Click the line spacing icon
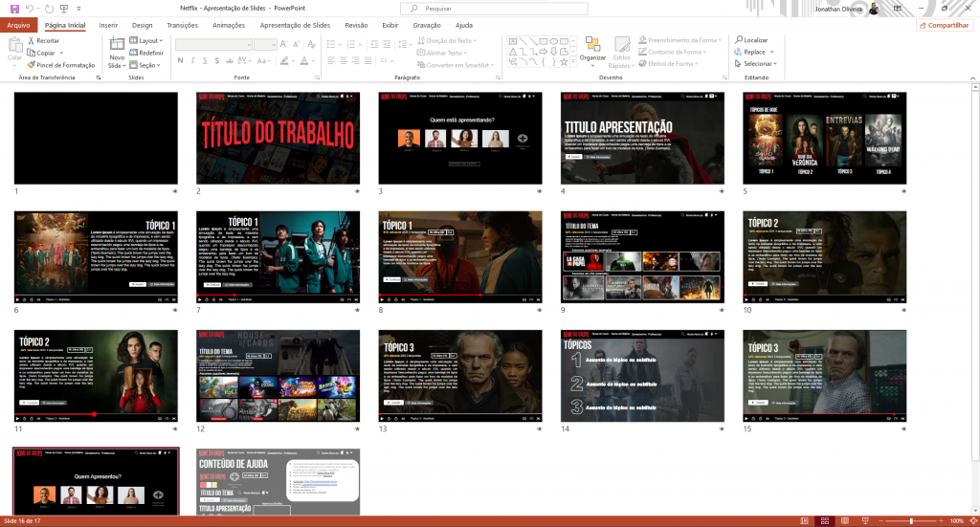 (405, 44)
